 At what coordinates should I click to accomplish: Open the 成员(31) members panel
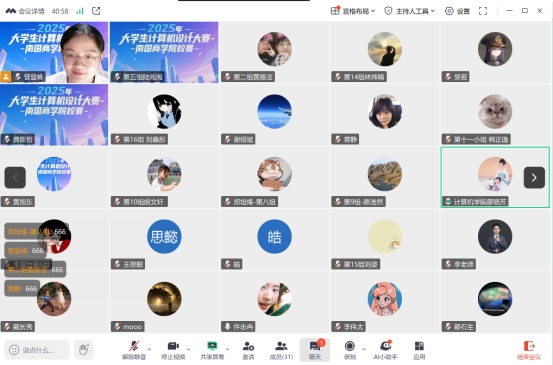[x=281, y=350]
